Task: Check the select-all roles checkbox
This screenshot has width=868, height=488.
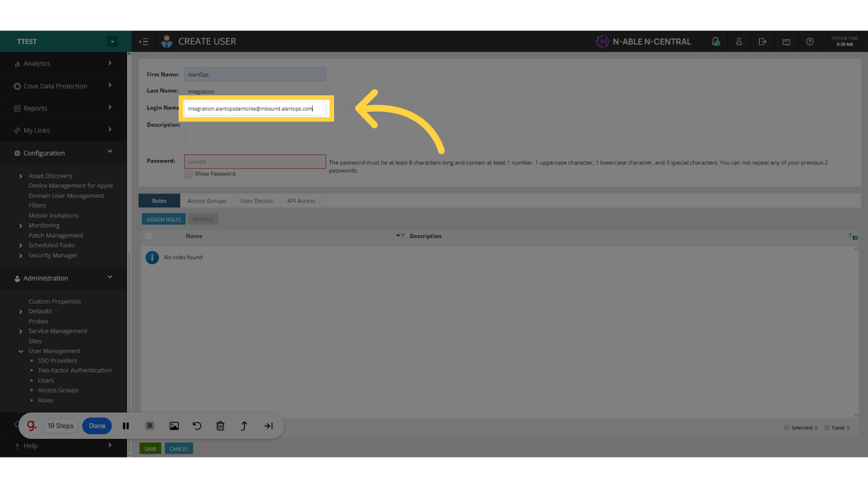Action: click(x=149, y=236)
